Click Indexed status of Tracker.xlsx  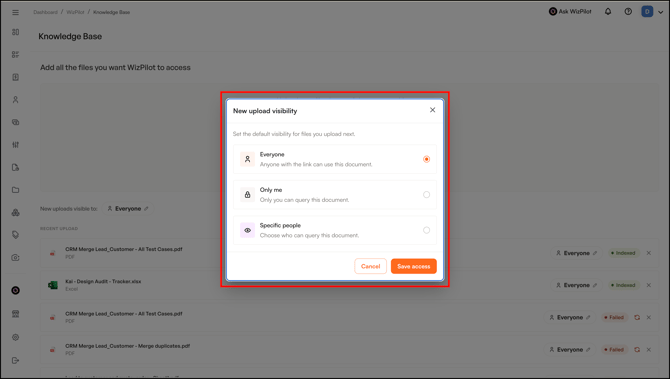[x=623, y=285]
